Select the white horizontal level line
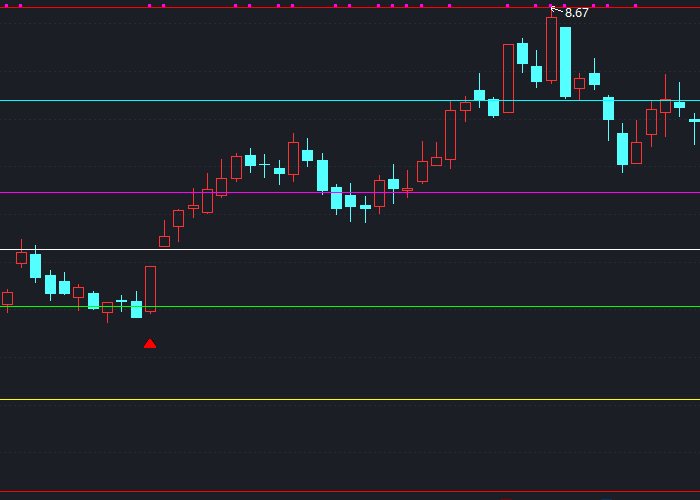The height and width of the screenshot is (500, 700). 350,250
